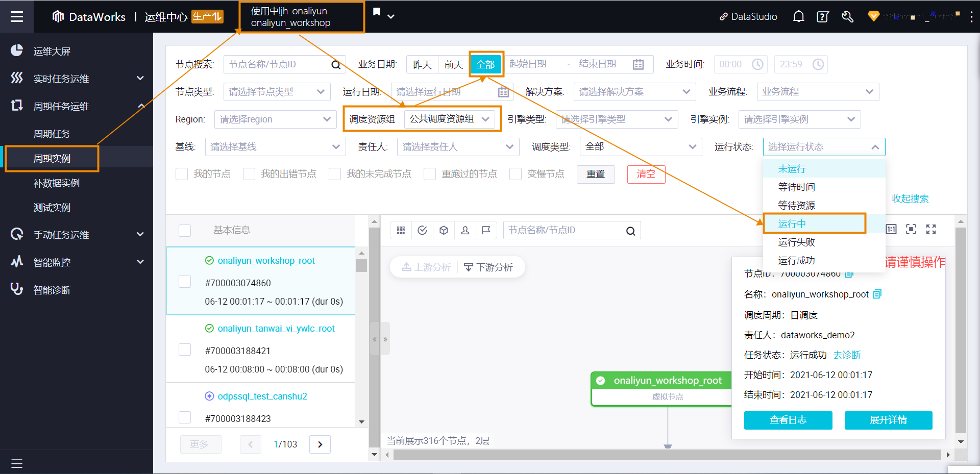
Task: Click the 清空 button
Action: (646, 174)
